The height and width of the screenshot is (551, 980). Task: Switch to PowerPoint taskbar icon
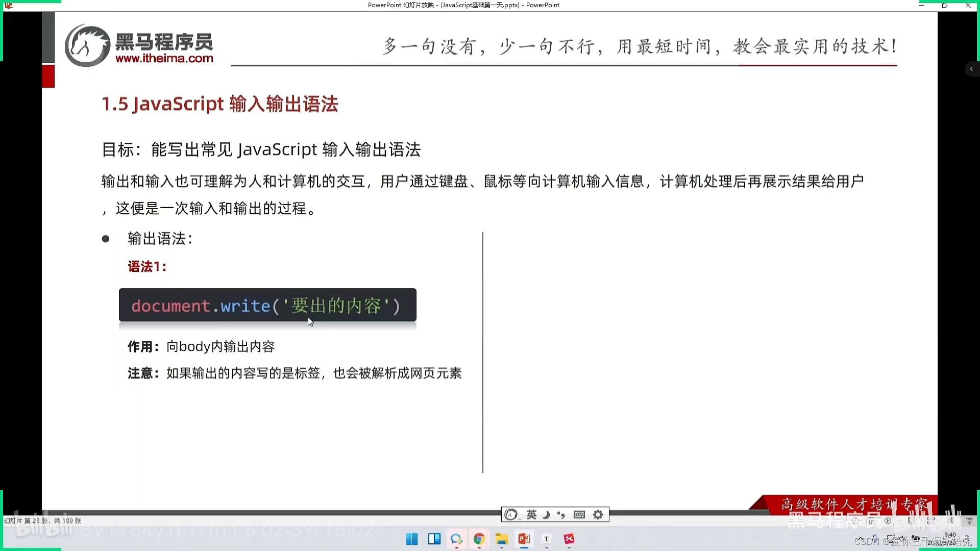click(524, 539)
